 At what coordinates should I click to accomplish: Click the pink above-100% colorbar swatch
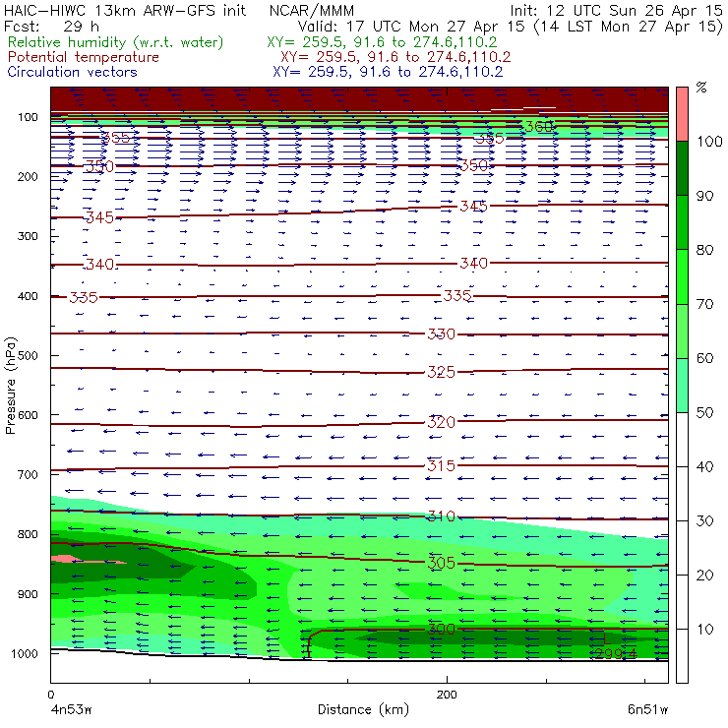tap(682, 114)
